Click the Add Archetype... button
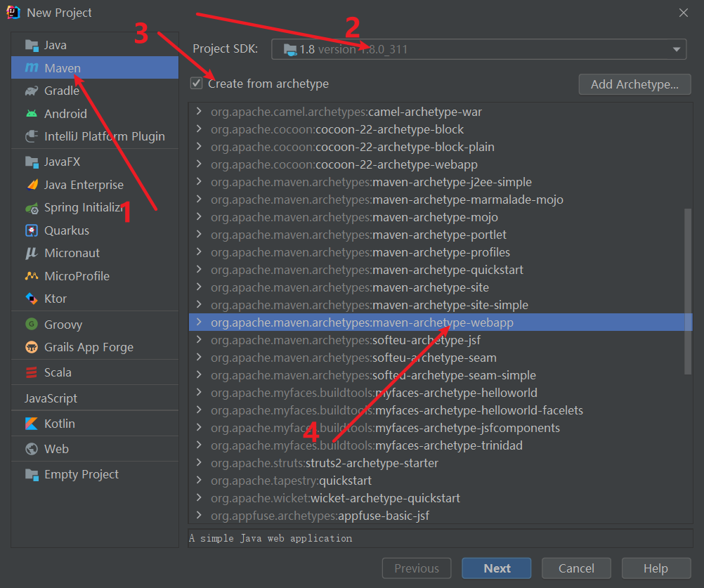This screenshot has height=588, width=704. point(634,84)
